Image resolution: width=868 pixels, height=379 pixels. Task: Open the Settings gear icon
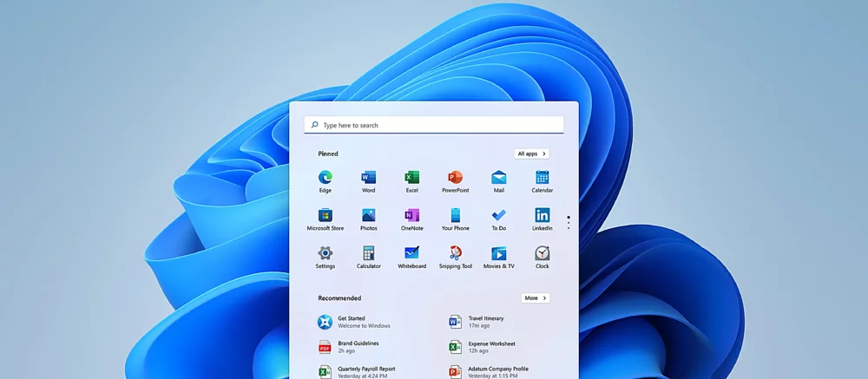[325, 254]
